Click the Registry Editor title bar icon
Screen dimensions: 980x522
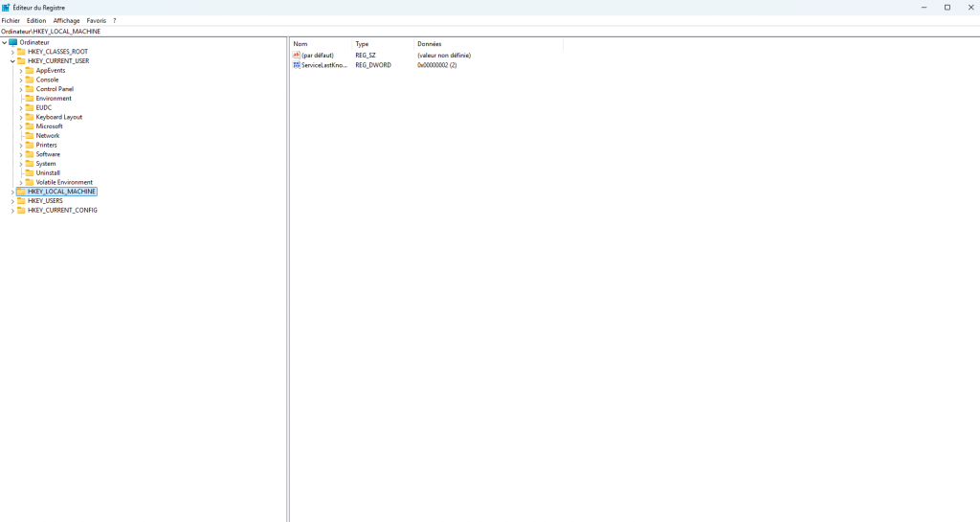(x=7, y=7)
